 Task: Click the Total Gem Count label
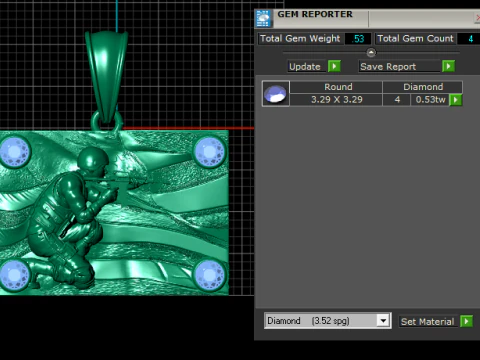click(415, 39)
